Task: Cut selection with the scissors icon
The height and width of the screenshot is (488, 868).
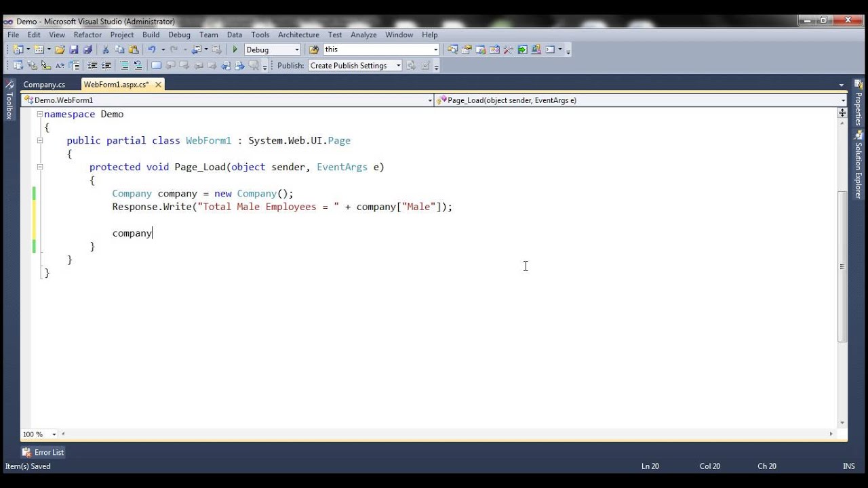Action: tap(105, 49)
